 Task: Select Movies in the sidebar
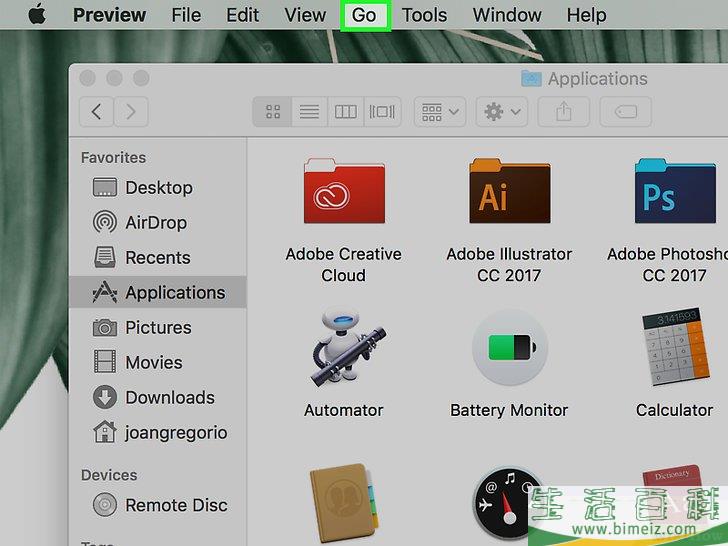[158, 362]
